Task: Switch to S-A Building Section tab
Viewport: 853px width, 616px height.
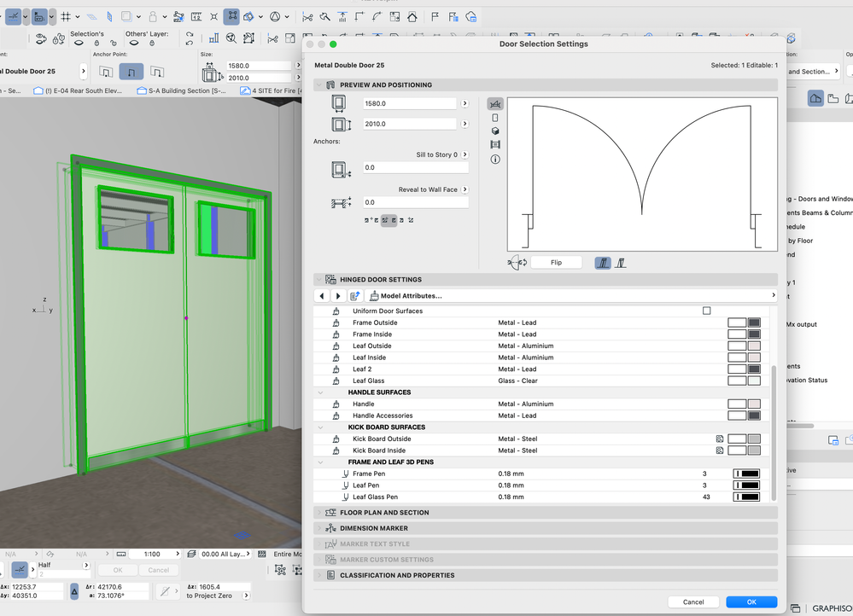Action: [x=181, y=90]
